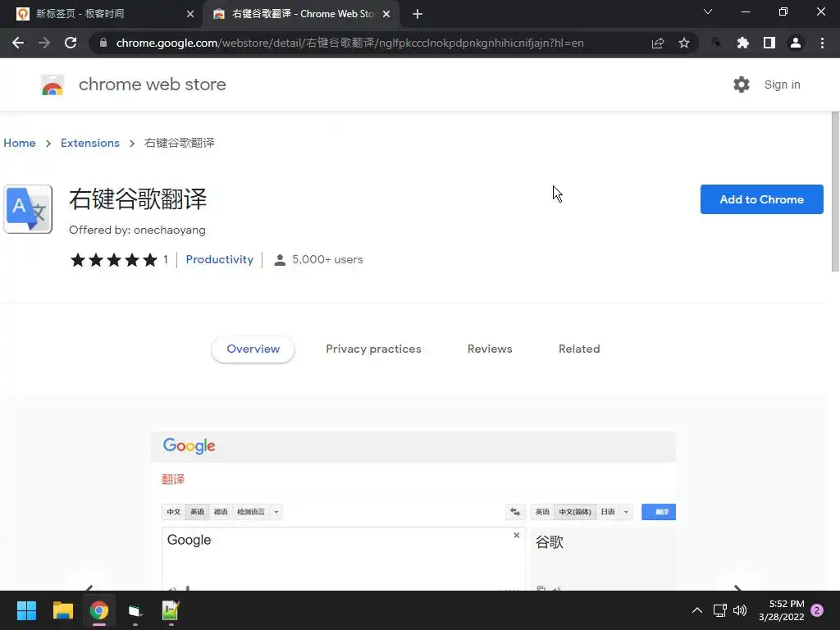840x630 pixels.
Task: Click Add to Chrome button
Action: click(x=761, y=199)
